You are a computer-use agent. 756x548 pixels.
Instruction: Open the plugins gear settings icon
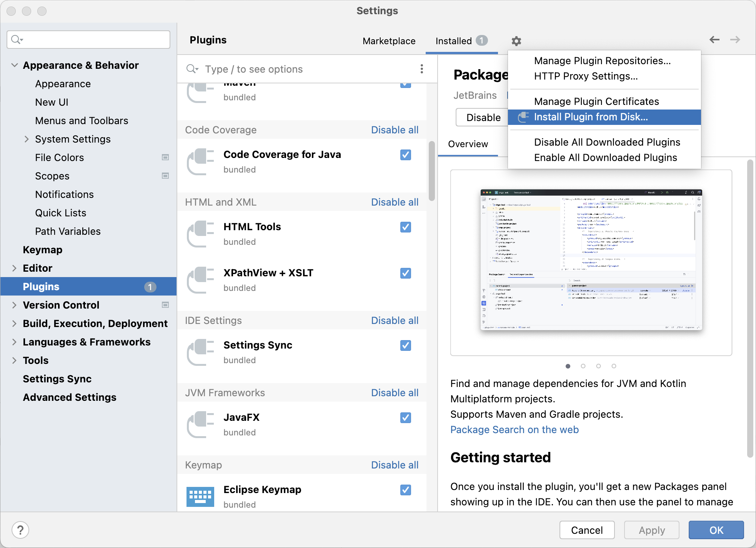516,41
